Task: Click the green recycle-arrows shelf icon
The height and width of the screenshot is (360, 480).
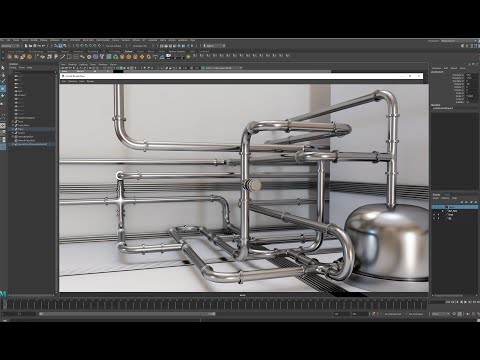Action: pos(115,57)
